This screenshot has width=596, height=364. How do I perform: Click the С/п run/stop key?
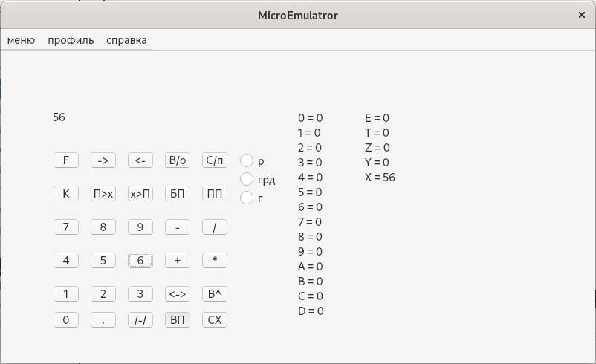tap(215, 160)
